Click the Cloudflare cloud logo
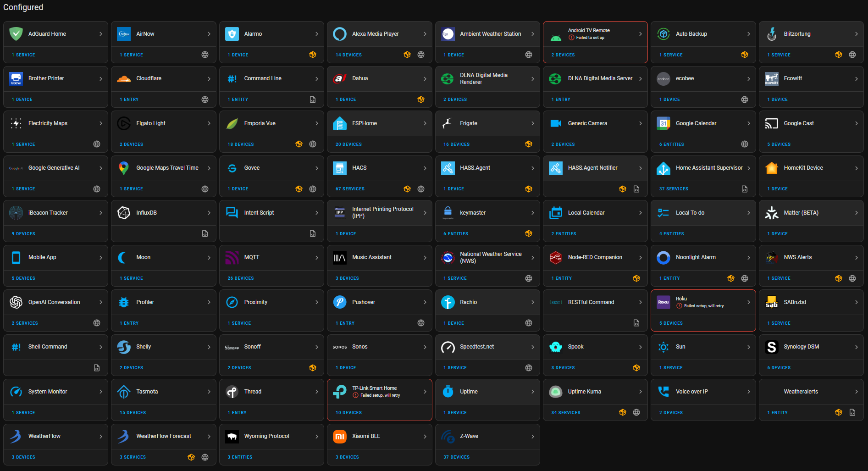868x471 pixels. point(123,78)
